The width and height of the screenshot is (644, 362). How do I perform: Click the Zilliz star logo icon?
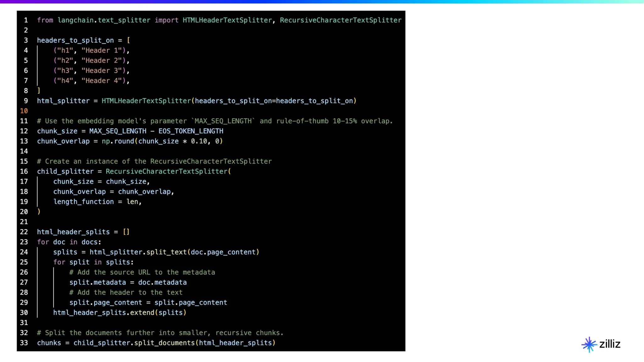point(589,344)
